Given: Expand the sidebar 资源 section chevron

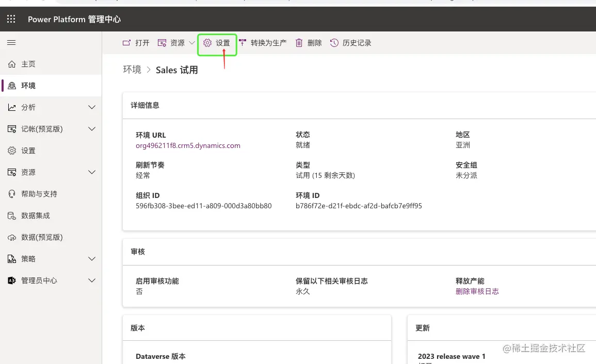Looking at the screenshot, I should point(92,173).
